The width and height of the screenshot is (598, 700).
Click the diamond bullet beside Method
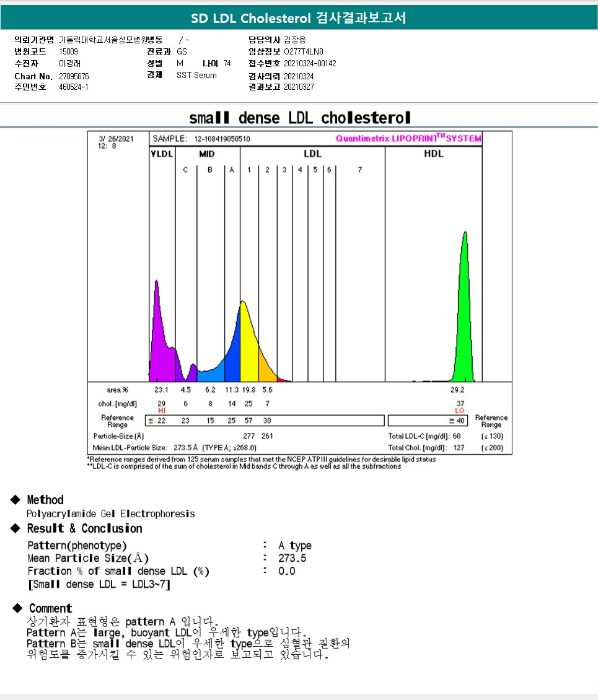click(15, 499)
